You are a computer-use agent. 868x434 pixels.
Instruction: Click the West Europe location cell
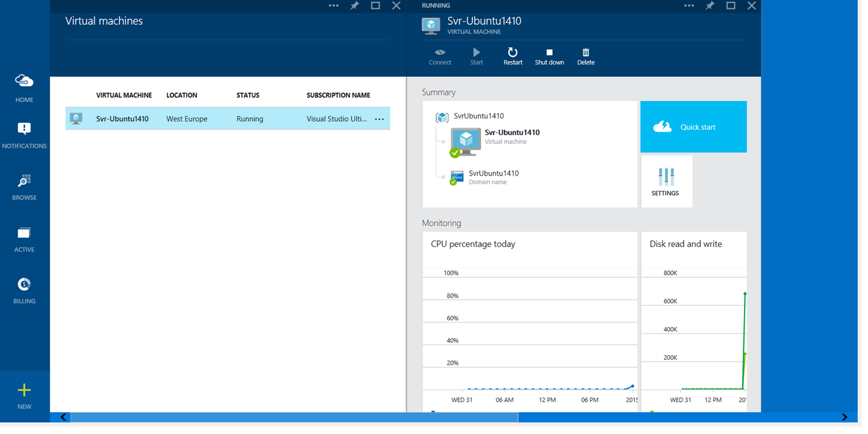click(x=187, y=119)
